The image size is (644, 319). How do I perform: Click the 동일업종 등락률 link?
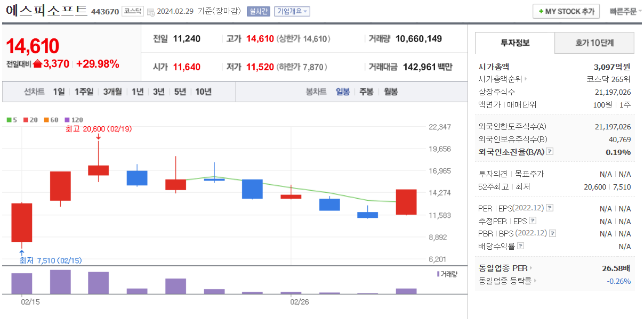point(505,281)
